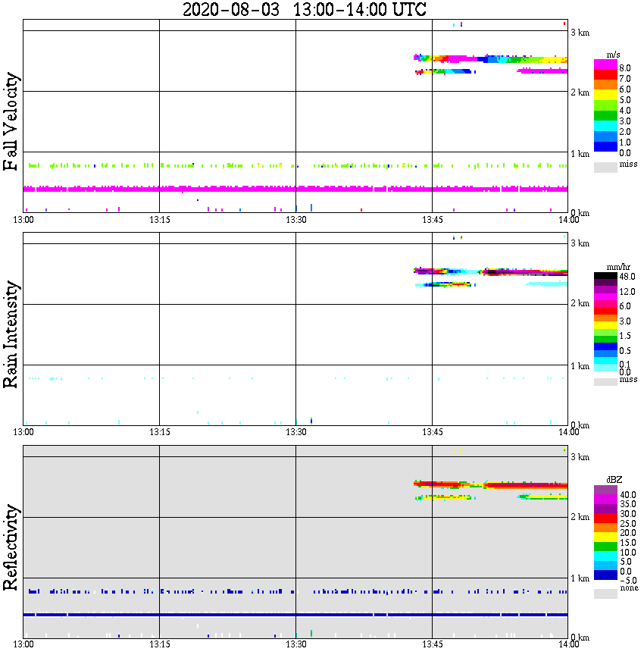The height and width of the screenshot is (658, 644).
Task: Click "13:45" under the Fall Velocity panel
Action: pos(432,220)
